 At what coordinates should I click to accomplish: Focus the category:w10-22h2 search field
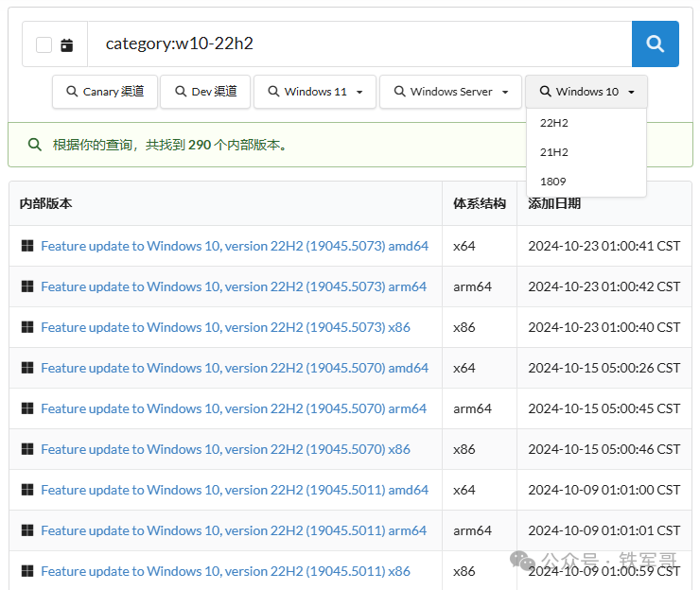coord(359,43)
